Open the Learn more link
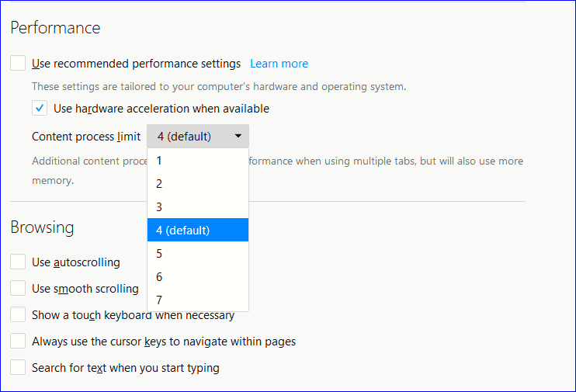576x392 pixels. 279,64
